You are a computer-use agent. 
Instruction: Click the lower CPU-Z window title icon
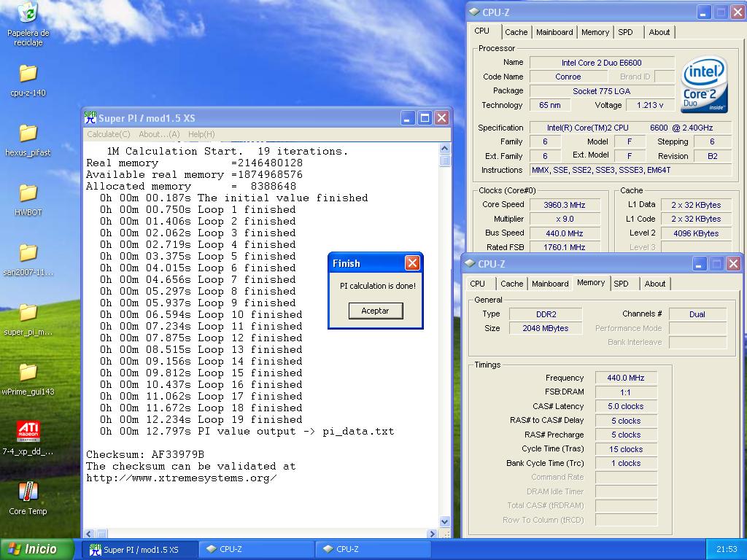[x=471, y=263]
